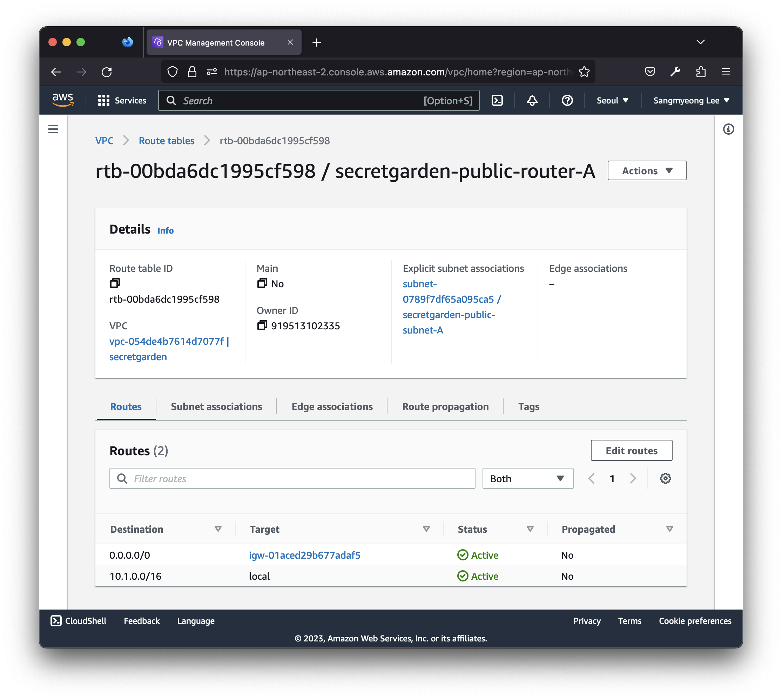Open igw-01aced29b677adaf5 target link

click(x=305, y=555)
